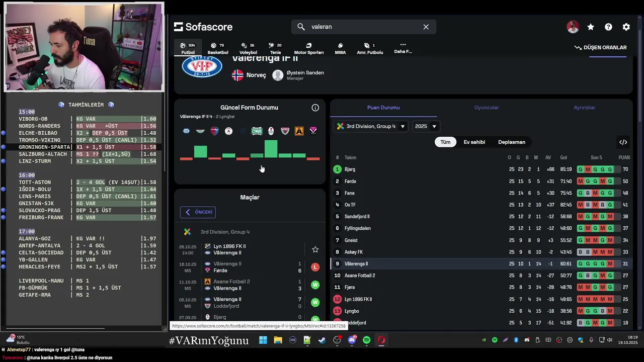Open the Asane Fotball 2 standings row
The image size is (644, 362).
(x=481, y=276)
